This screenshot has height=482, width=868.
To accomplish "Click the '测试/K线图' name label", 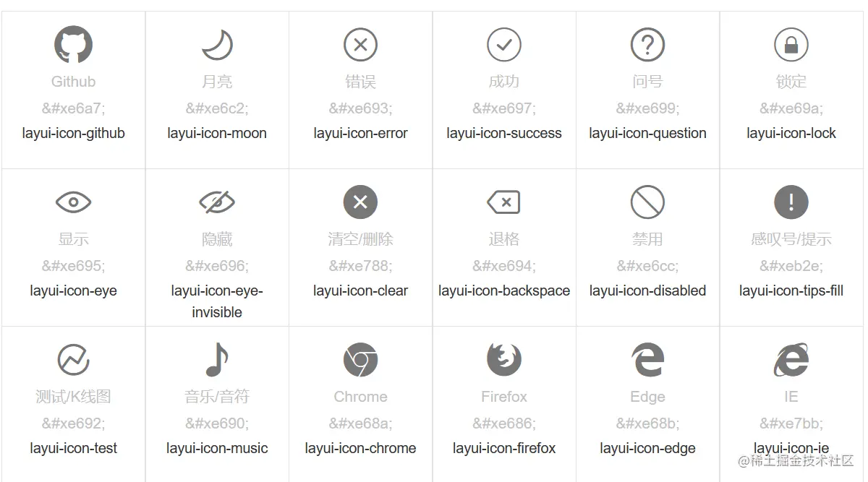I will pos(73,397).
